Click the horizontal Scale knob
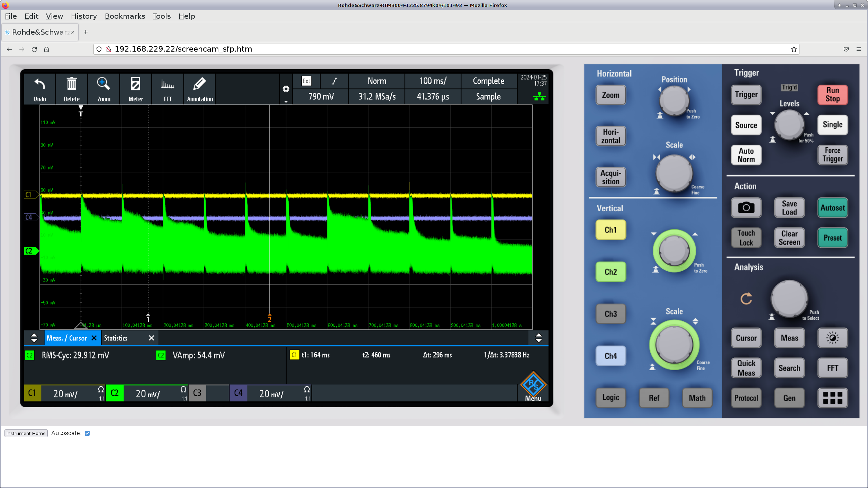This screenshot has width=868, height=488. tap(674, 173)
